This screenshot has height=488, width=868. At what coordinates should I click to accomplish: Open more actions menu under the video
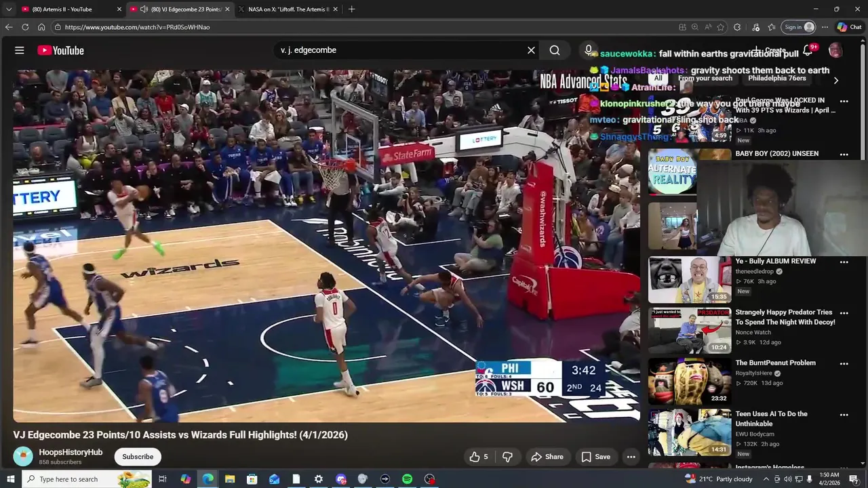(631, 457)
